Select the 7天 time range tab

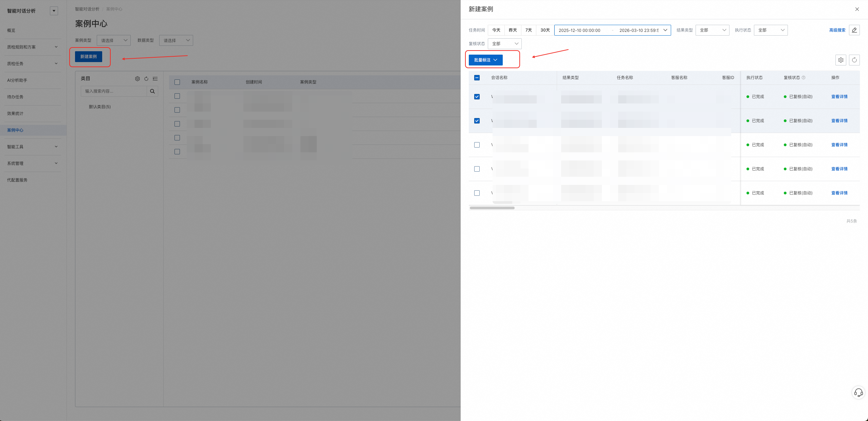pos(528,30)
